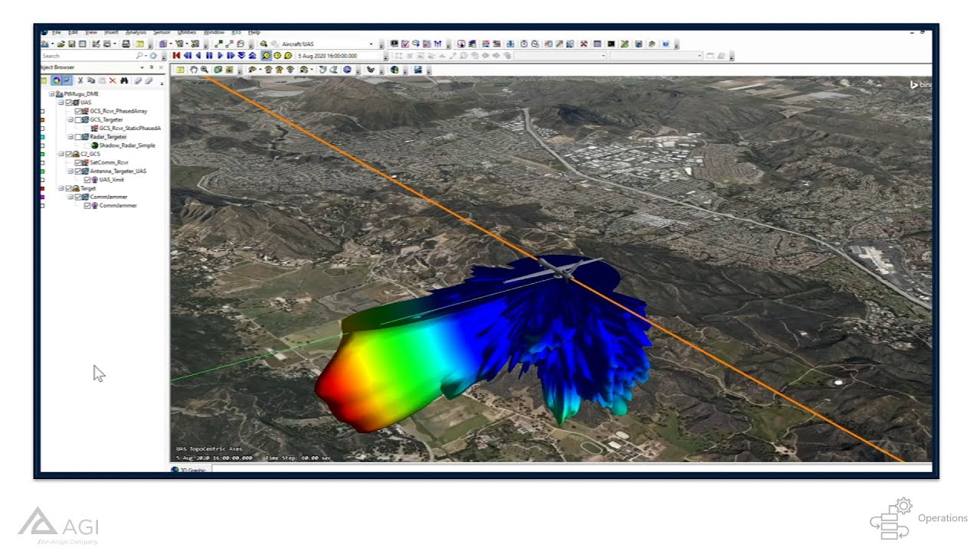Click the Reset animation icon in the toolbar
Viewport: 980px width, 551px height.
tap(175, 56)
